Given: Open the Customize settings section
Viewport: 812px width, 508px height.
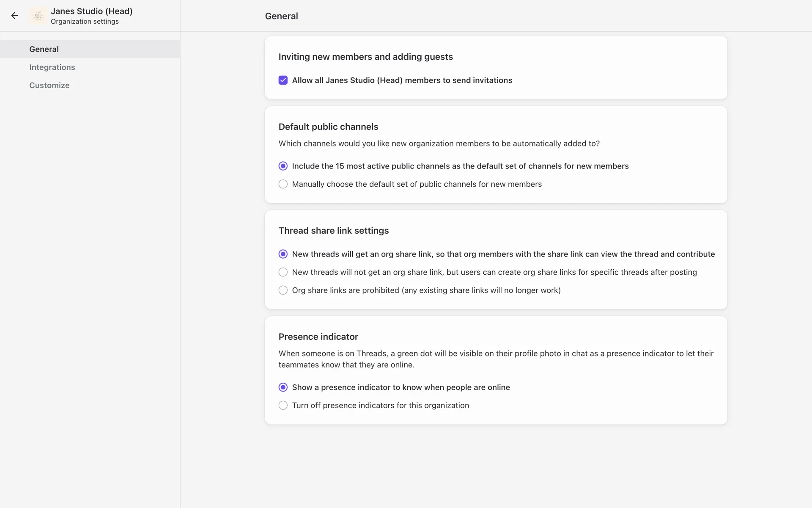Looking at the screenshot, I should (49, 85).
